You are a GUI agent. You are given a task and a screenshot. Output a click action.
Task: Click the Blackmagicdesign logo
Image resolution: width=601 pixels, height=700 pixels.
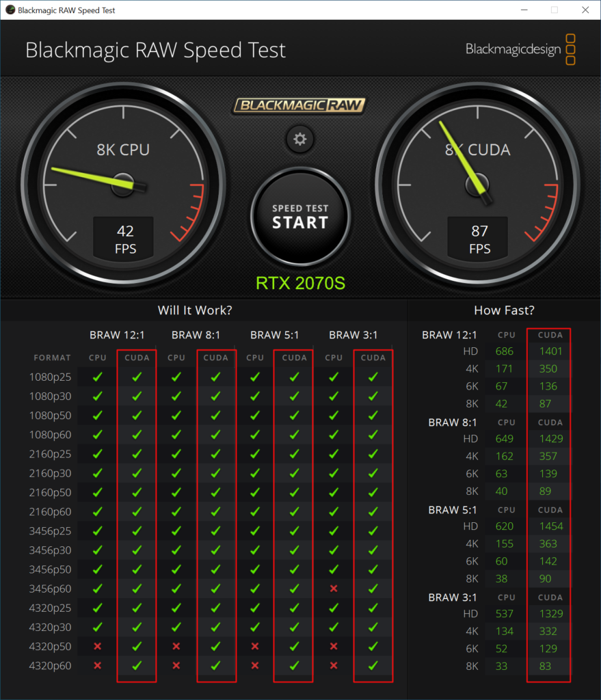point(520,49)
